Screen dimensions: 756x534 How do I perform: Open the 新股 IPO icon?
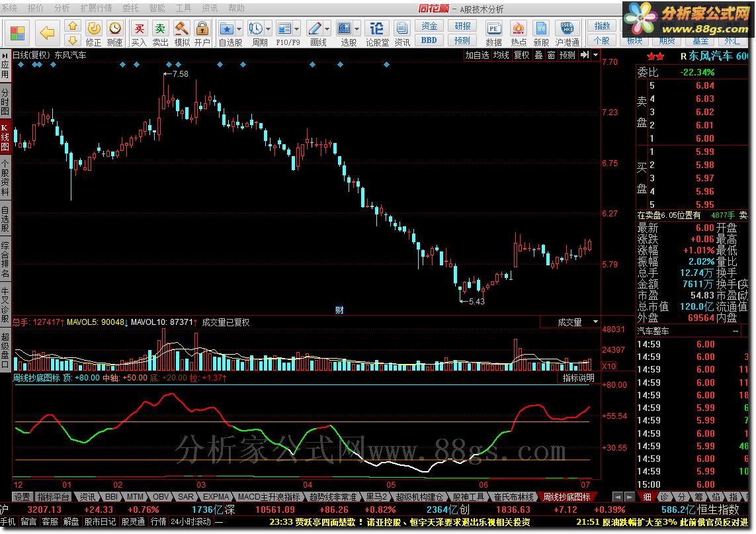point(541,33)
